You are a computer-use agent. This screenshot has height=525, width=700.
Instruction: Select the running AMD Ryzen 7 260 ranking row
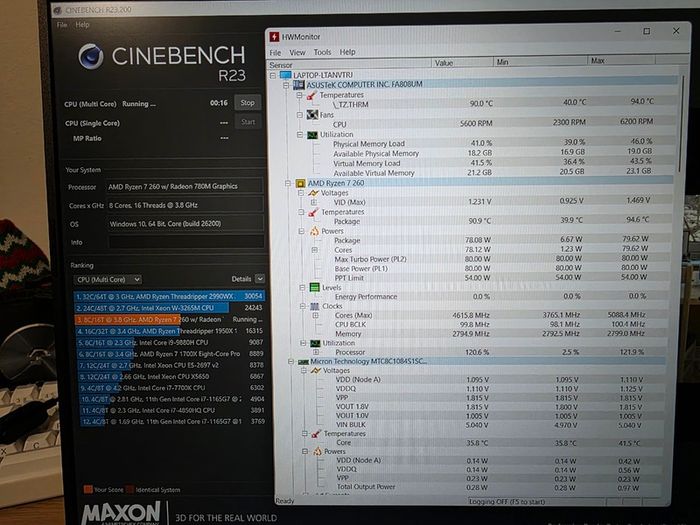[x=170, y=319]
